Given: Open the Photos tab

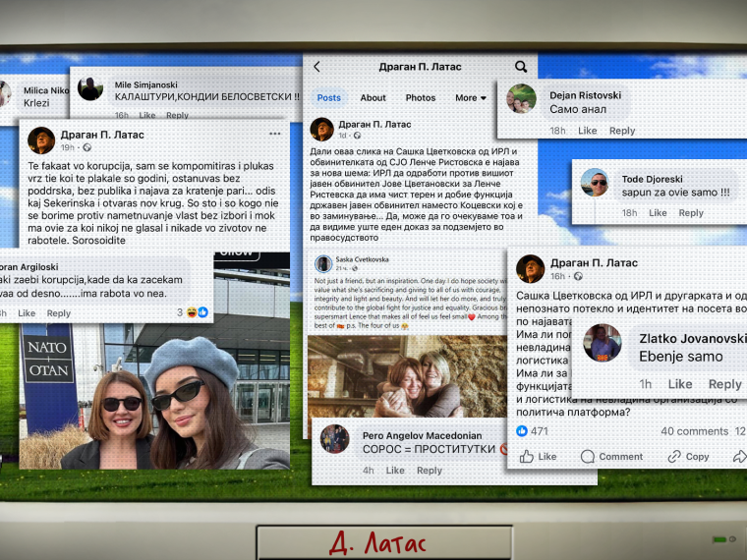Looking at the screenshot, I should 421,97.
